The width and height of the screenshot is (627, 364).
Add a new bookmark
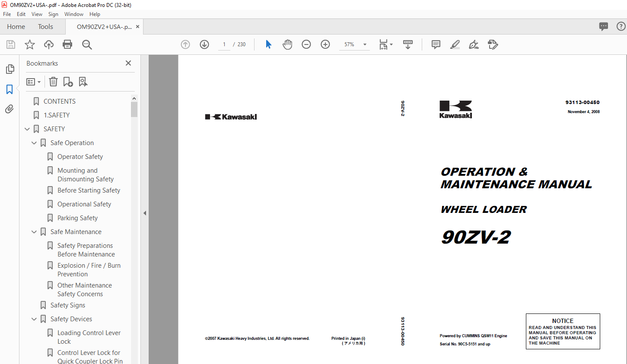click(68, 82)
